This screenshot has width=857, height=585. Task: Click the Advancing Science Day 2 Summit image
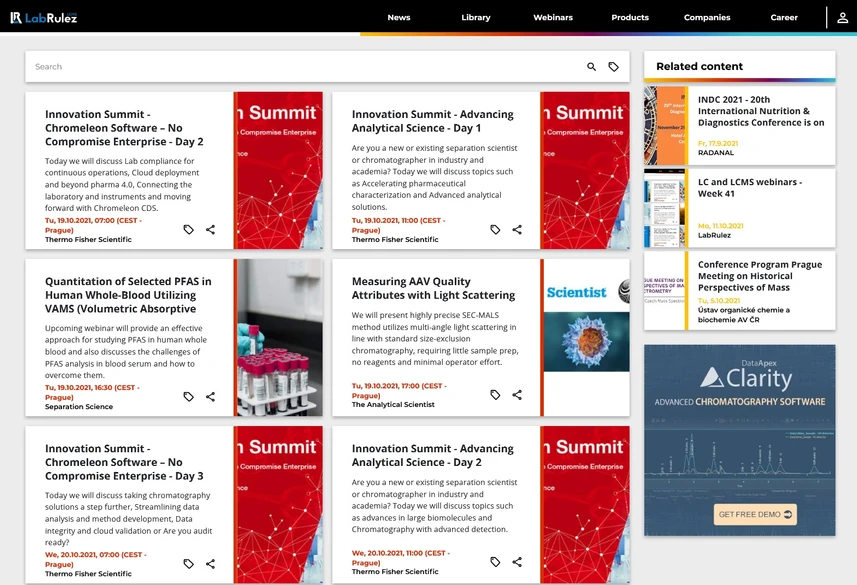point(585,505)
